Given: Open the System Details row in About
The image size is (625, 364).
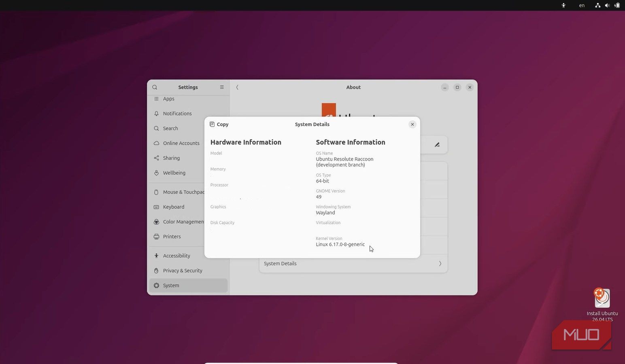Looking at the screenshot, I should 353,264.
